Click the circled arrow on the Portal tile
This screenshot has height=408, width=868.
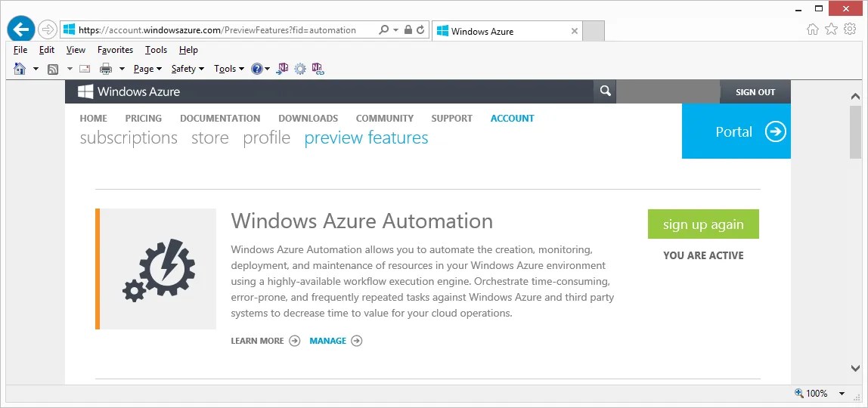(776, 131)
